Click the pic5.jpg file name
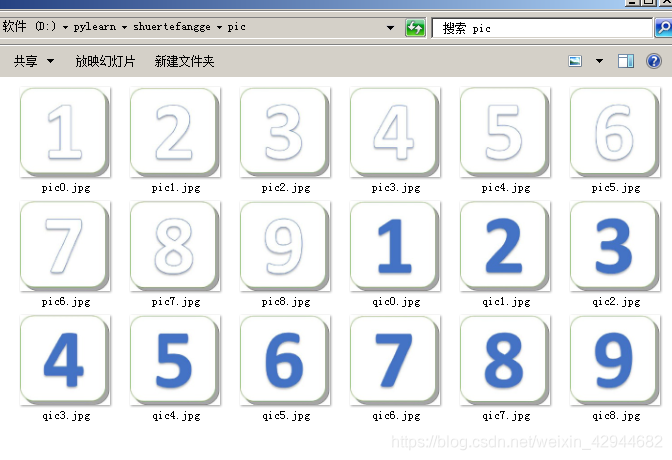This screenshot has width=672, height=460. (x=616, y=188)
